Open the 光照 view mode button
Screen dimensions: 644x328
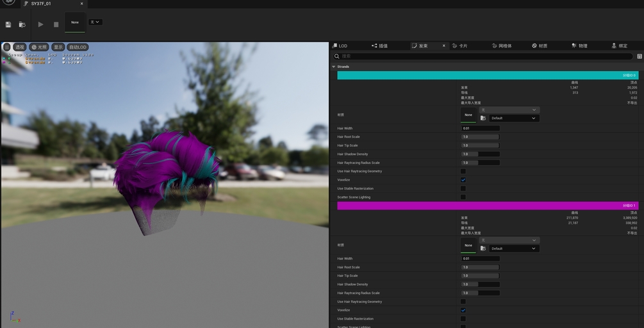pos(39,47)
